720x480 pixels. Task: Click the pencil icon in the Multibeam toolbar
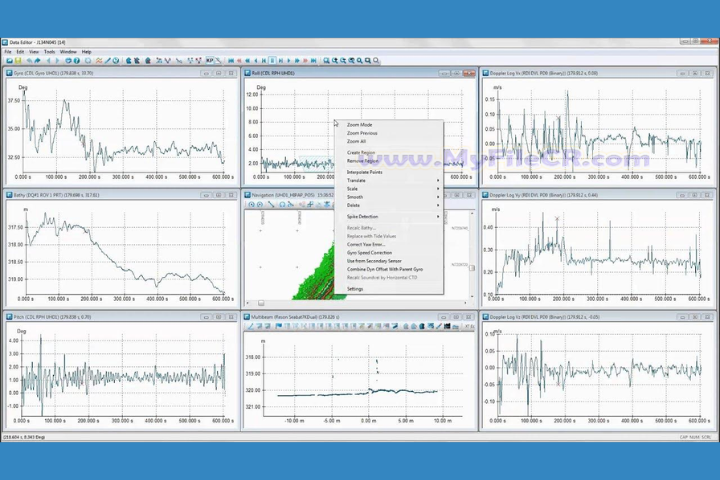(251, 326)
